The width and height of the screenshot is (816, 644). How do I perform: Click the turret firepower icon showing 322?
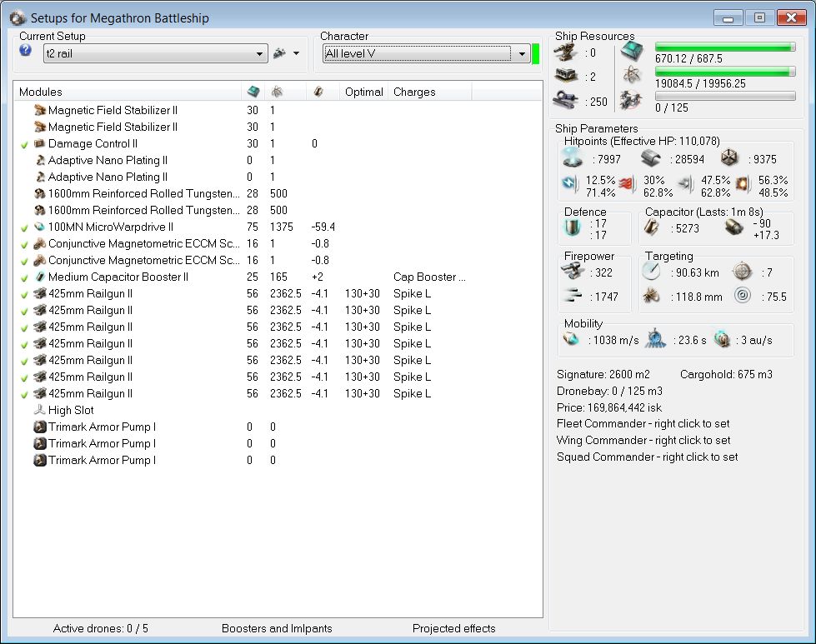click(573, 272)
